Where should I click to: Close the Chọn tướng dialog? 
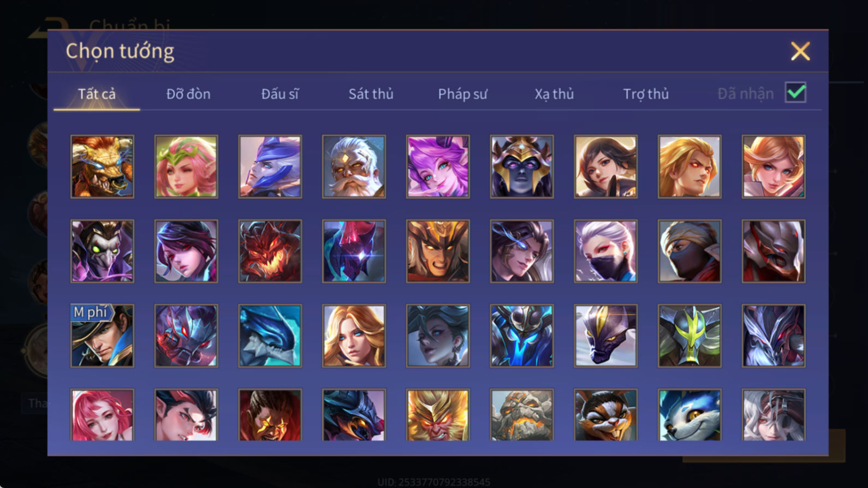[x=800, y=51]
